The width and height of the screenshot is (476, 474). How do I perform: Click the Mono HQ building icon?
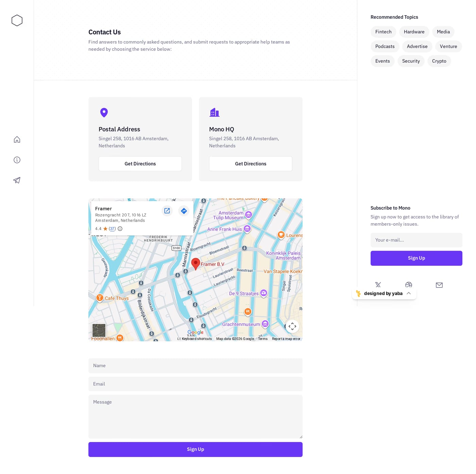[x=215, y=112]
